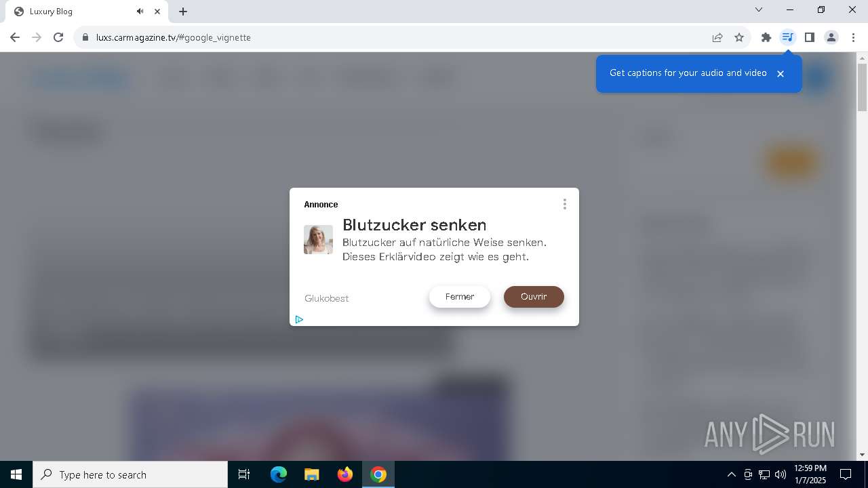Select Chrome on the taskbar

378,474
